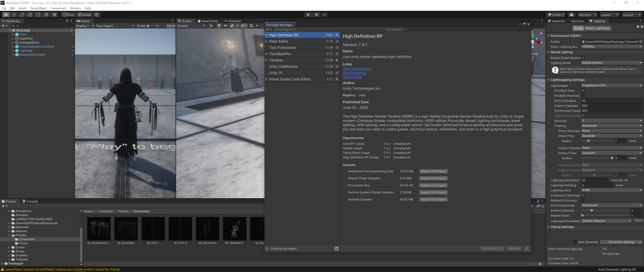Toggle Pivot handle position mode
Image resolution: width=644 pixels, height=272 pixels.
click(x=68, y=15)
